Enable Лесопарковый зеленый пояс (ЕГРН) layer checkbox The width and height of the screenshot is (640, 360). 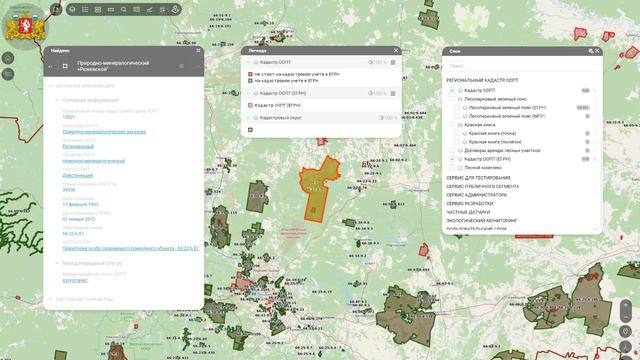[x=457, y=108]
